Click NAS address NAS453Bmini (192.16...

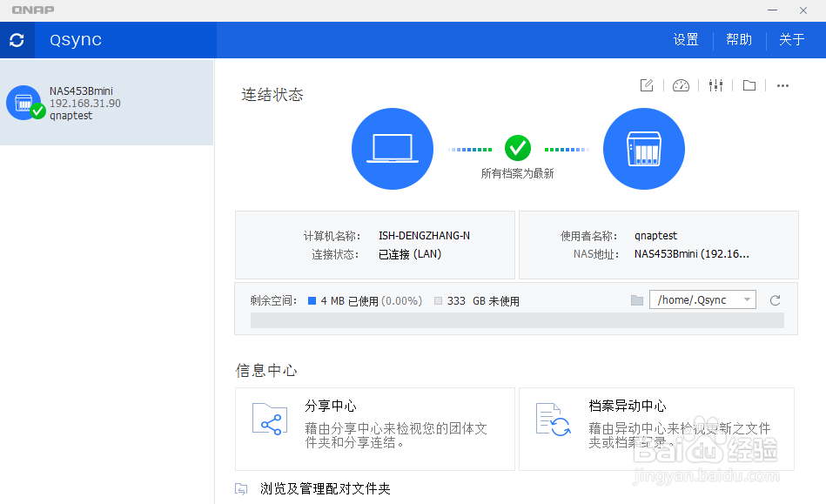pos(692,254)
